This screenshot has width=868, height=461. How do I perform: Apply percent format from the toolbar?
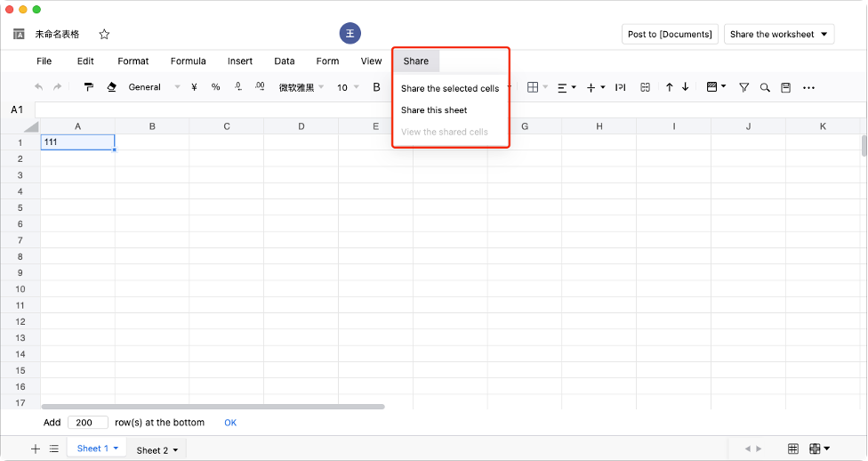pos(215,87)
